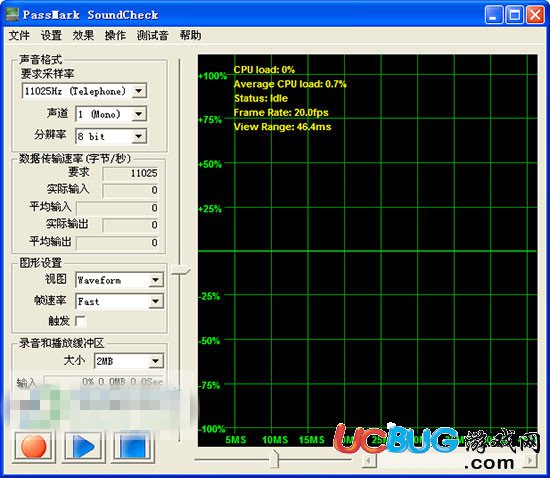
Task: Click the +50% axis label
Action: click(210, 164)
